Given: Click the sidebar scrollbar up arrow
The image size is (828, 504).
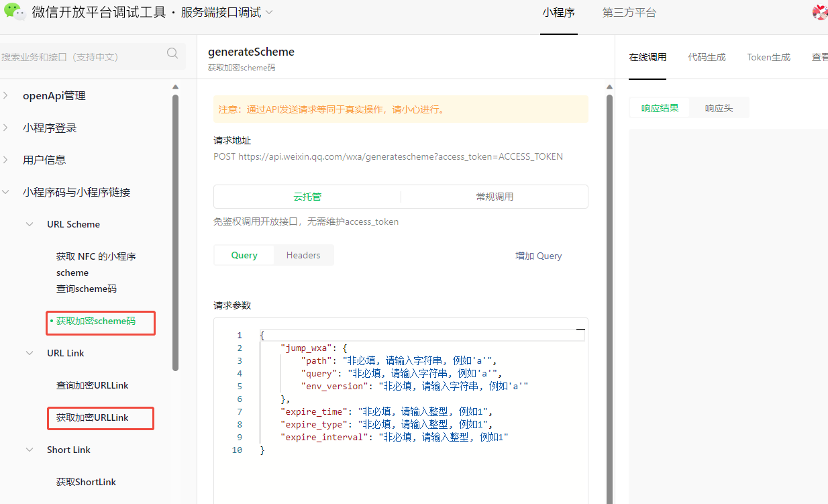Looking at the screenshot, I should click(x=175, y=87).
